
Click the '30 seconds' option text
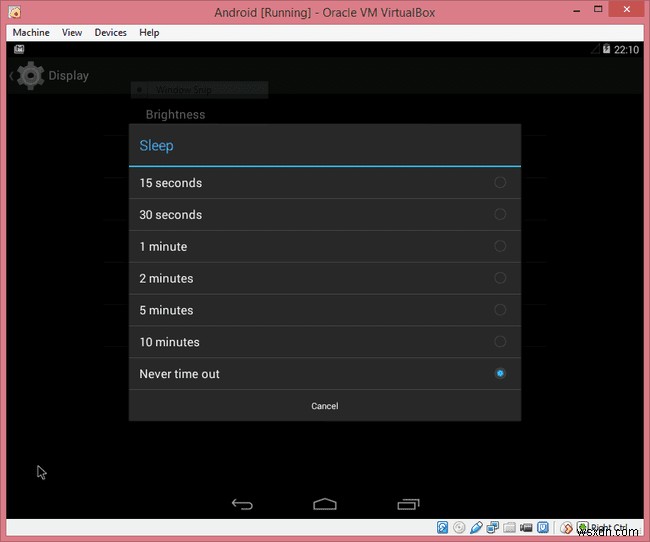point(171,215)
